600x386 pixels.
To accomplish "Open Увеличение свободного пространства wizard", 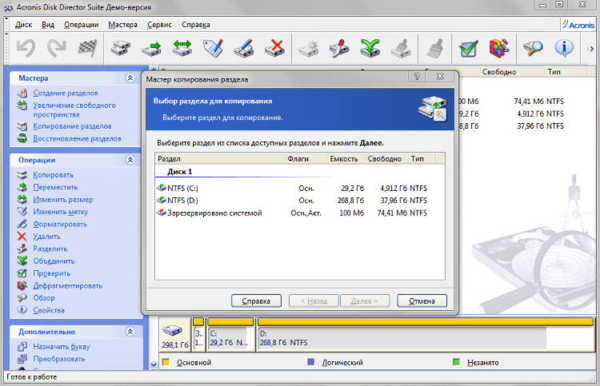I will coord(74,110).
